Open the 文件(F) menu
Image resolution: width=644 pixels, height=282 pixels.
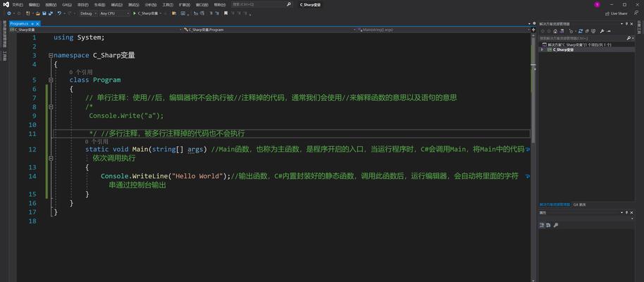coord(18,4)
